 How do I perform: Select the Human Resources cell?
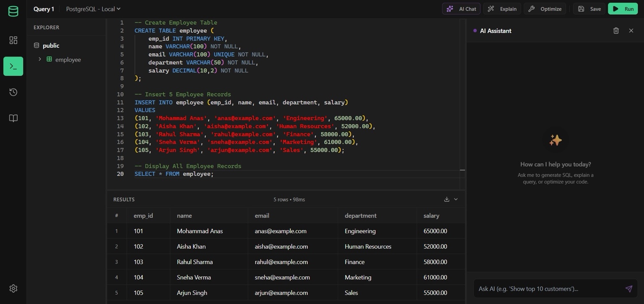(x=377, y=247)
